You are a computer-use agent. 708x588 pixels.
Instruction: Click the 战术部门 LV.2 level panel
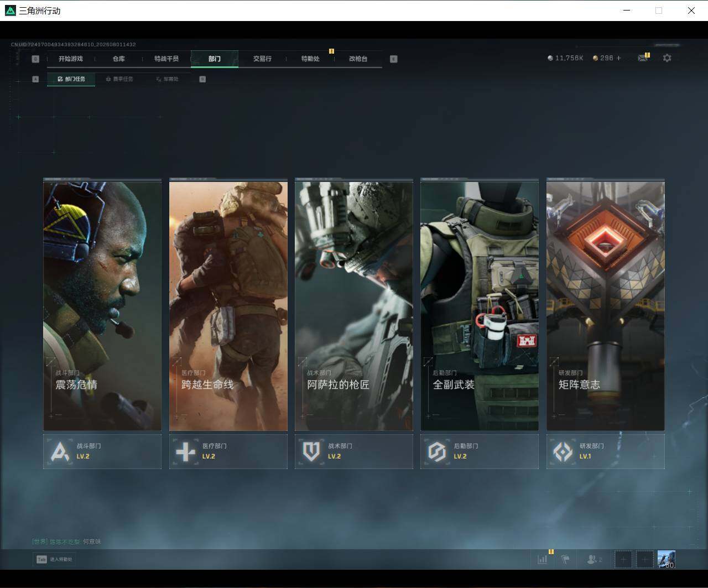[x=354, y=451]
